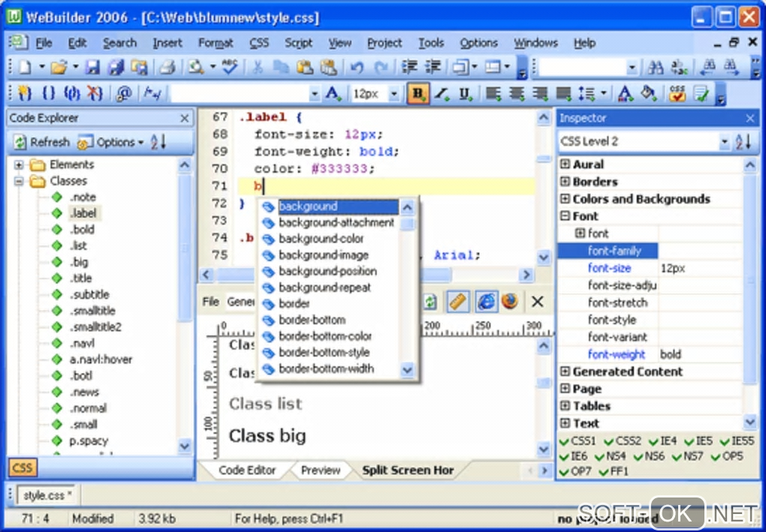The width and height of the screenshot is (766, 532).
Task: Click the new style braces wizard icon
Action: click(x=24, y=93)
